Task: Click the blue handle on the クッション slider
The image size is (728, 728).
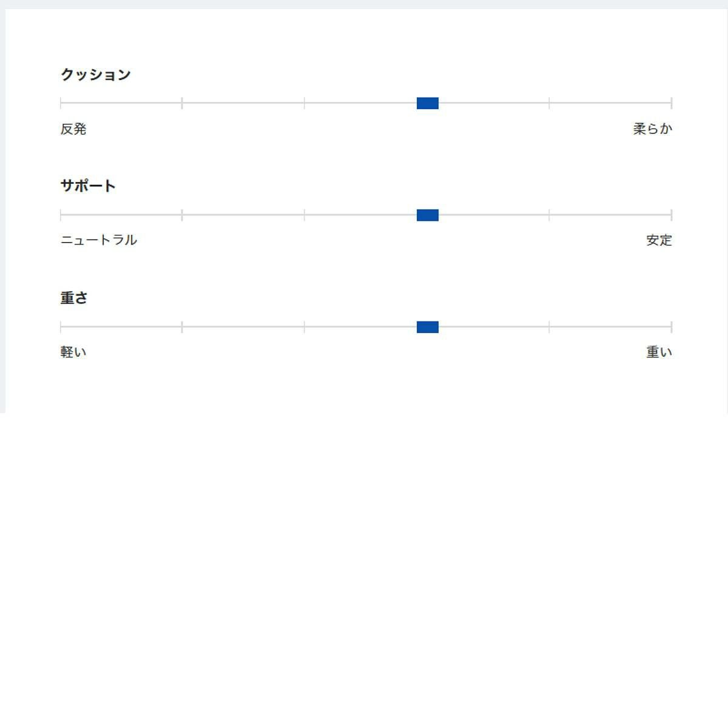Action: tap(427, 103)
